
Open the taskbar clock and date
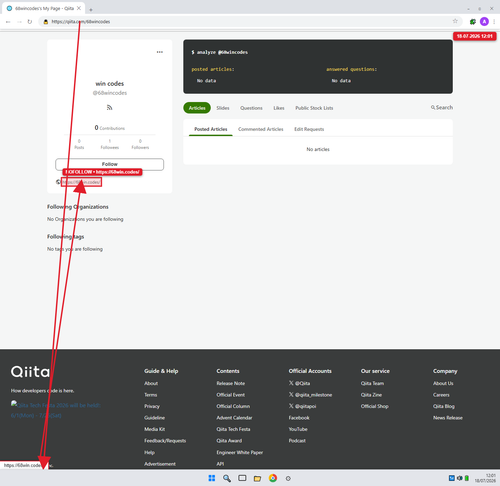click(485, 478)
